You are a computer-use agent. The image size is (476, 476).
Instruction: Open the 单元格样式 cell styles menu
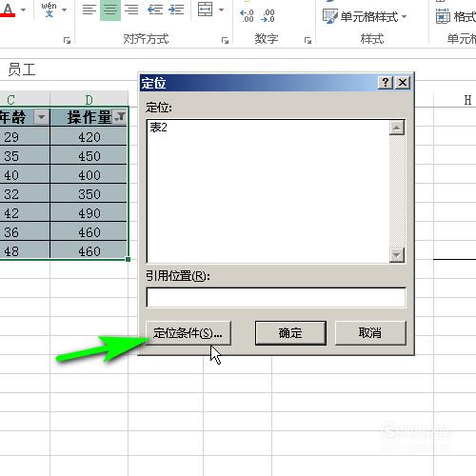pos(364,16)
